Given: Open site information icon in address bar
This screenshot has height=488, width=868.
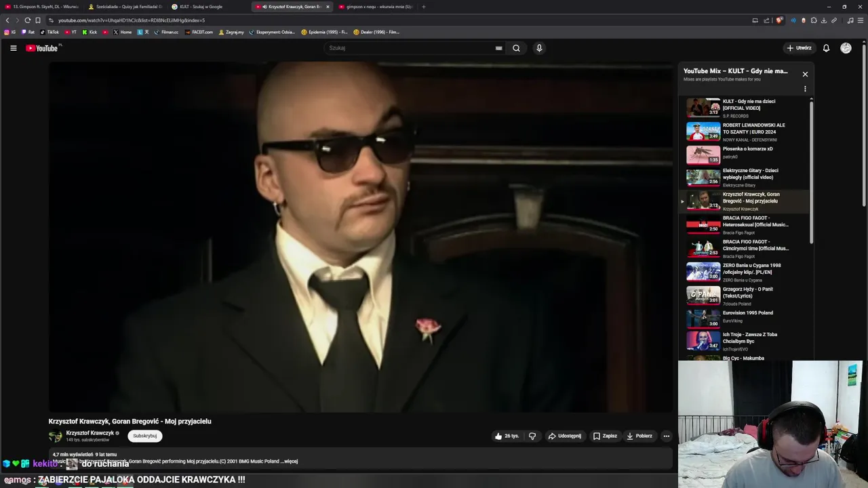Looking at the screenshot, I should click(x=51, y=20).
